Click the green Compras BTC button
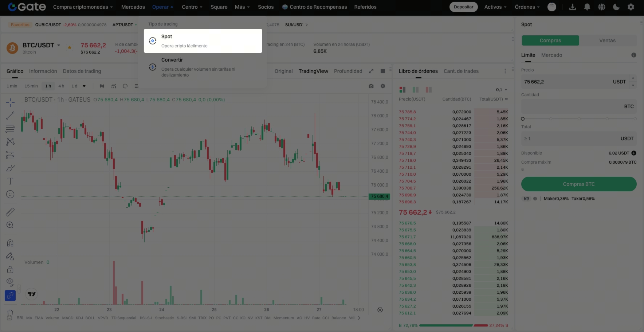 [x=578, y=184]
